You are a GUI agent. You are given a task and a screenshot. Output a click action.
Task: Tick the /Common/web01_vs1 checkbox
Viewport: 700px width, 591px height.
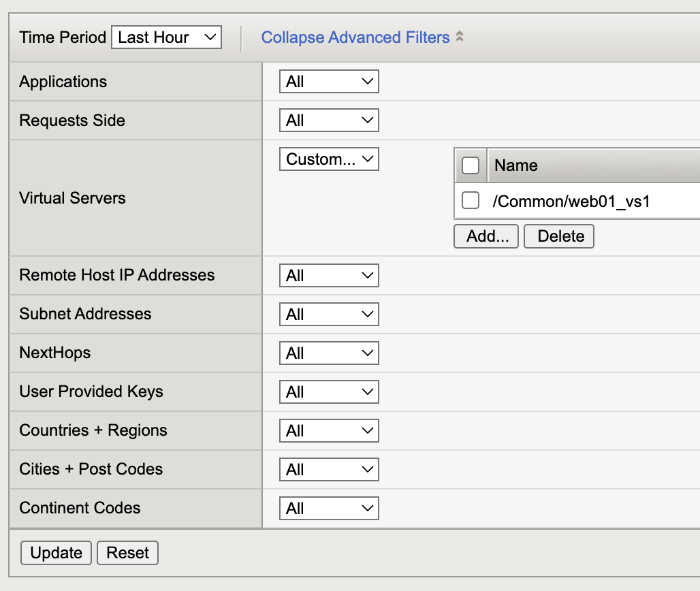coord(471,200)
